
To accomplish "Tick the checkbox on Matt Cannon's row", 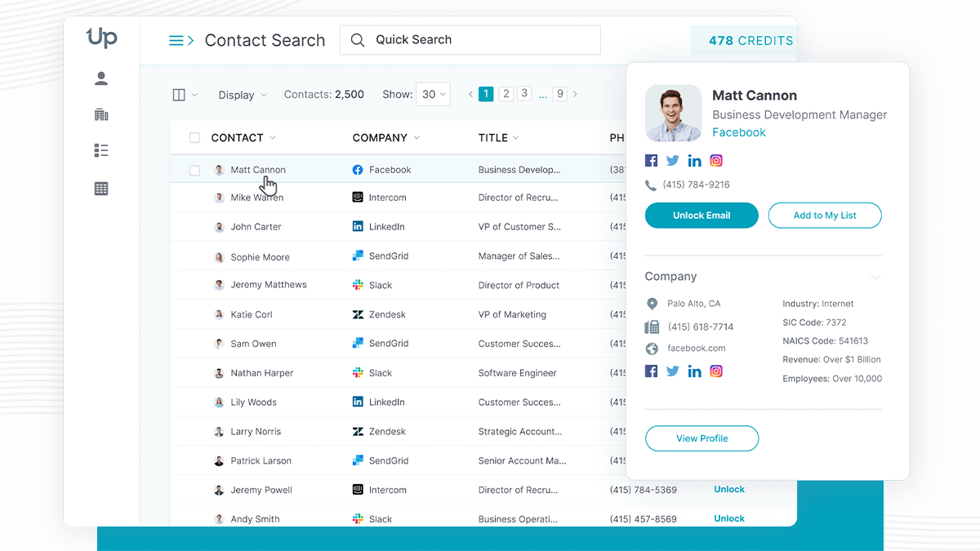I will [194, 171].
